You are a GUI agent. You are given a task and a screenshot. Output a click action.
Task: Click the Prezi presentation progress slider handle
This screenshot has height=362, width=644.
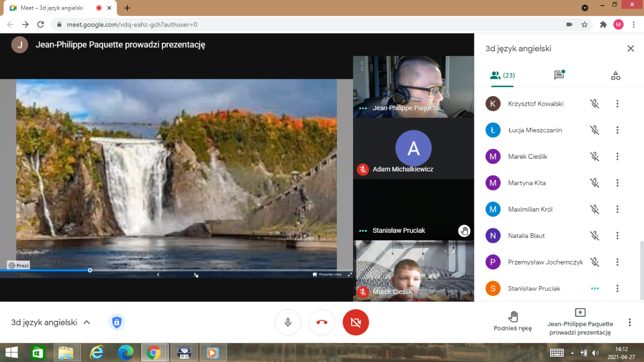[90, 270]
